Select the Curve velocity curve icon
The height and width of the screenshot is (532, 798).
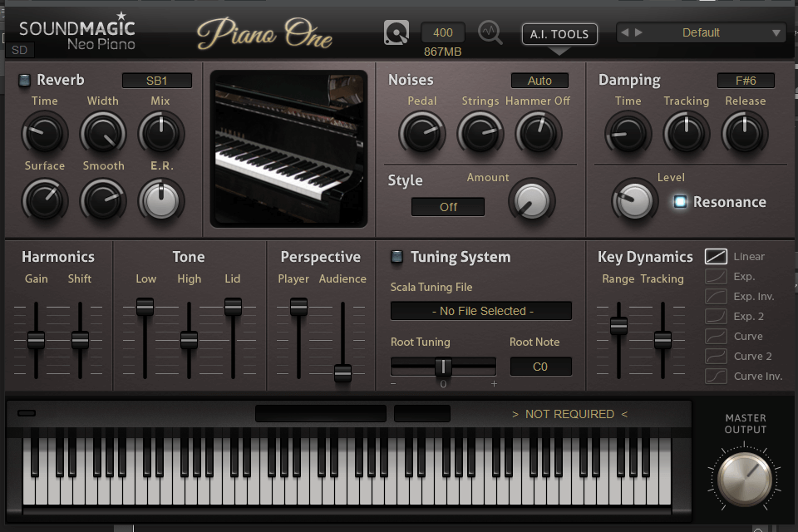(x=716, y=336)
